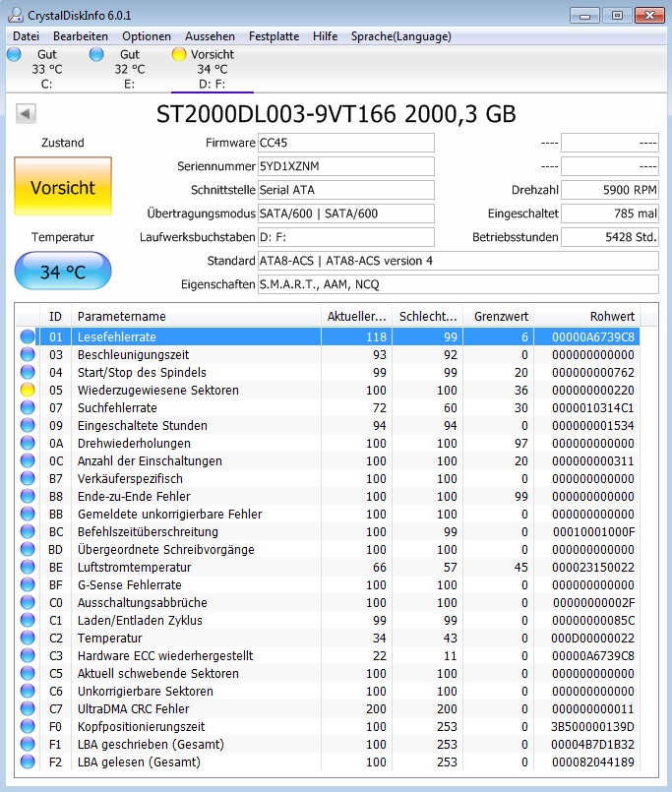Click the Parametername column header

click(x=196, y=317)
